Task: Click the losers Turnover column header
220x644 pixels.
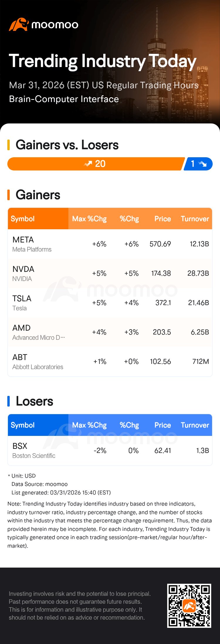Action: coord(195,425)
